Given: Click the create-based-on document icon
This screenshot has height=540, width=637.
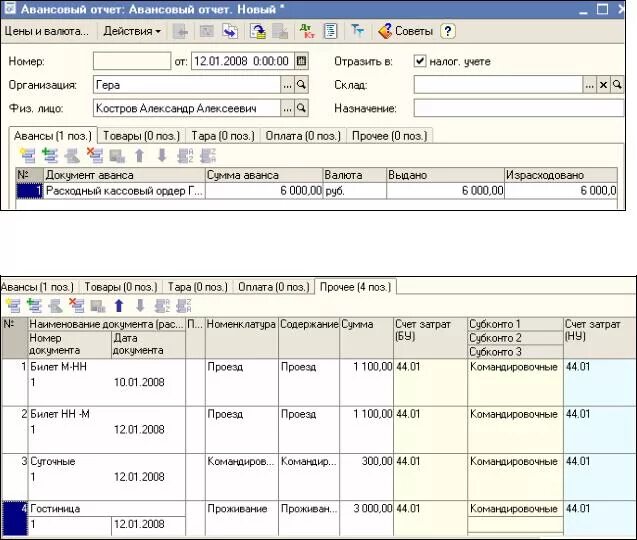Looking at the screenshot, I should click(258, 31).
